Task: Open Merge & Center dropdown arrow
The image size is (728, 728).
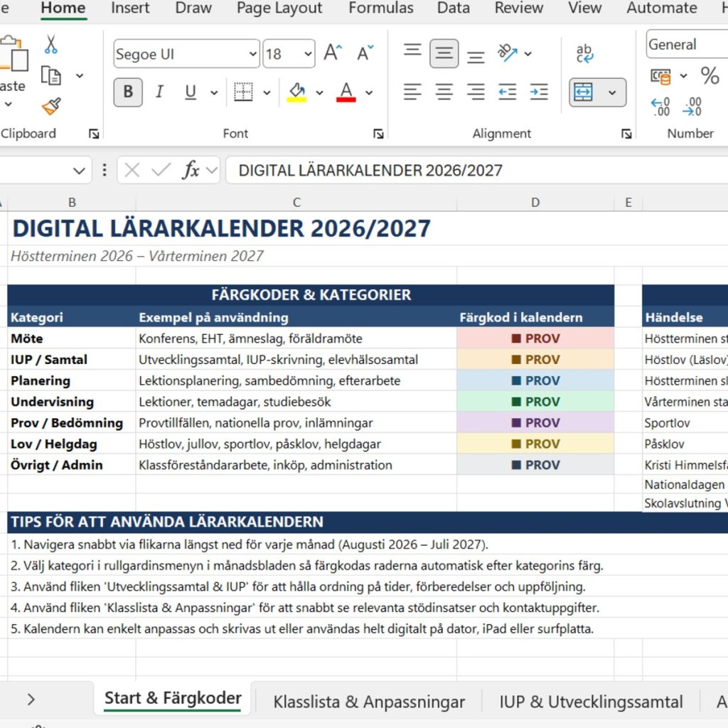Action: 612,92
